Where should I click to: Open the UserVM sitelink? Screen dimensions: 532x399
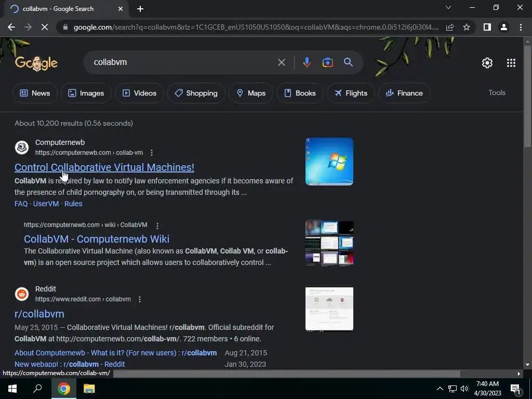tap(46, 204)
